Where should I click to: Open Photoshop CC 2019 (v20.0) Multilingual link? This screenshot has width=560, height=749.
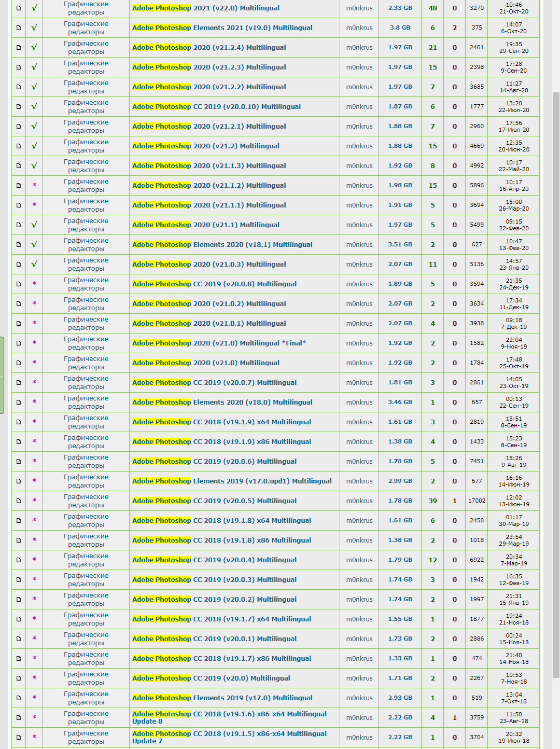(211, 678)
